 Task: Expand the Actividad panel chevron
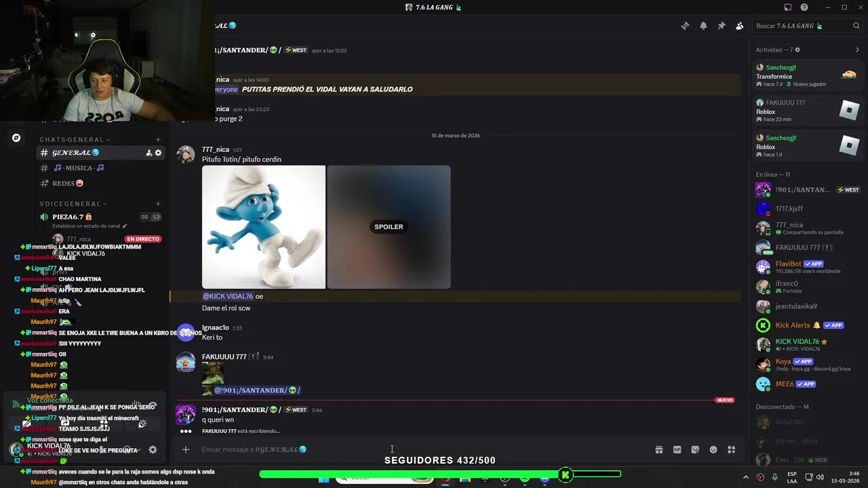point(857,49)
